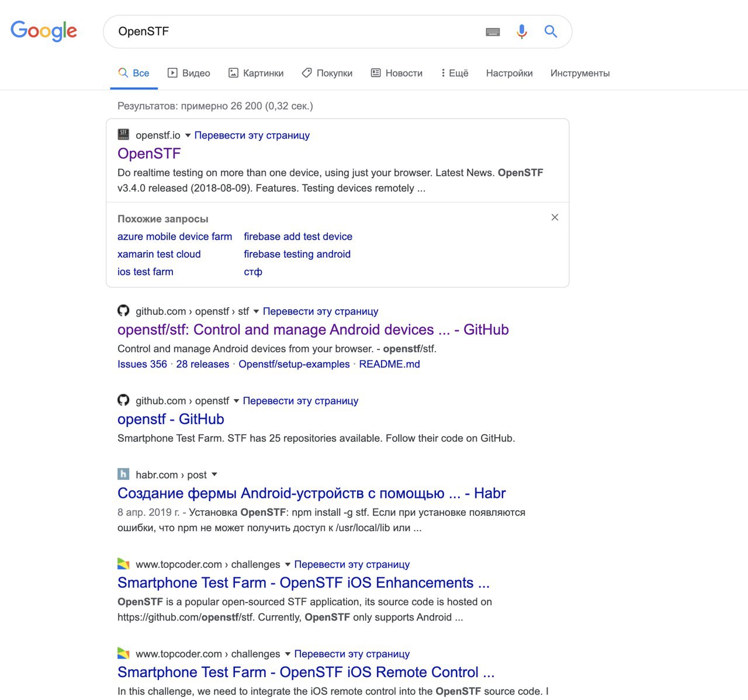Expand dropdown arrow next to github.com › openstf › stf
The width and height of the screenshot is (748, 700).
pos(256,311)
